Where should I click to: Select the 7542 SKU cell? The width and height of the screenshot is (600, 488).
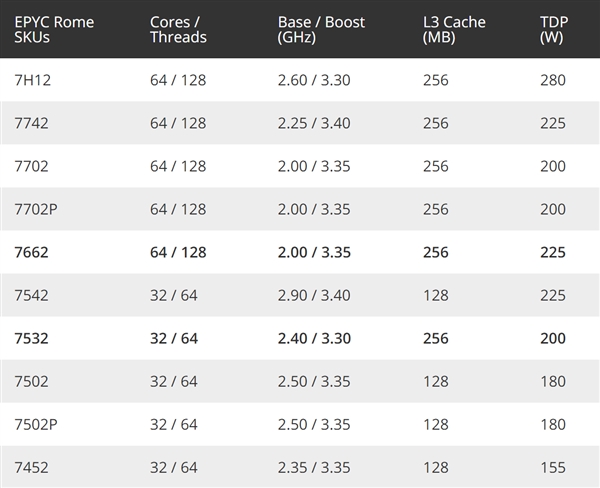[31, 295]
